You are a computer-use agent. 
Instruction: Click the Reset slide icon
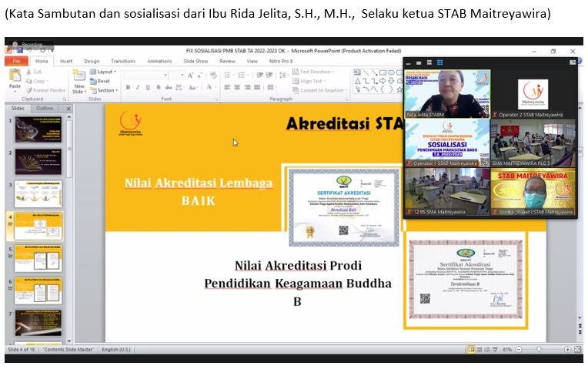(101, 81)
